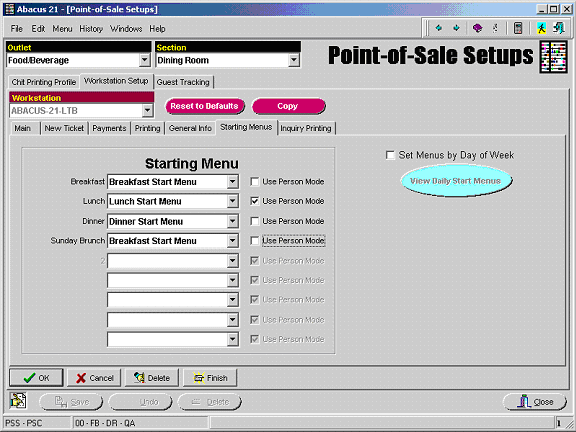
Task: Open the empty dropdown labeled 2
Action: tap(232, 261)
